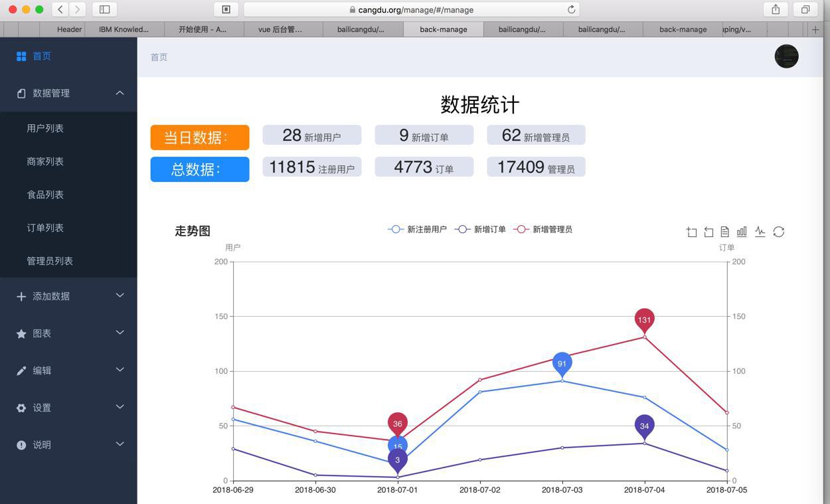Click the 131 peak marker pin

click(x=644, y=321)
